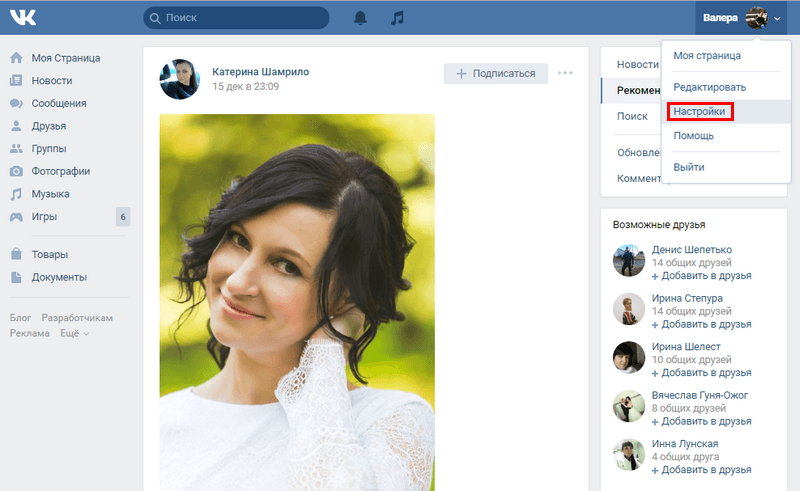This screenshot has width=800, height=491.
Task: Switch to the Рекомендации feed tab
Action: [x=639, y=90]
